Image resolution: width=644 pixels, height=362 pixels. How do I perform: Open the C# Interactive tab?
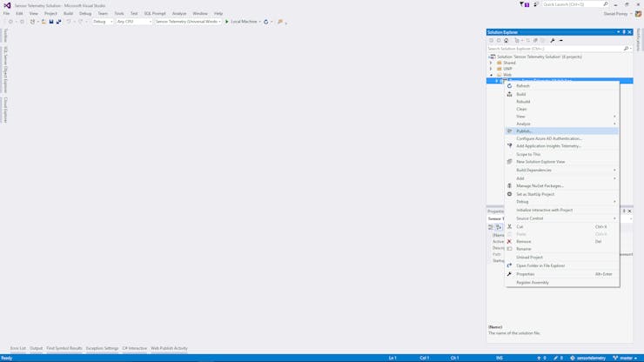click(134, 348)
